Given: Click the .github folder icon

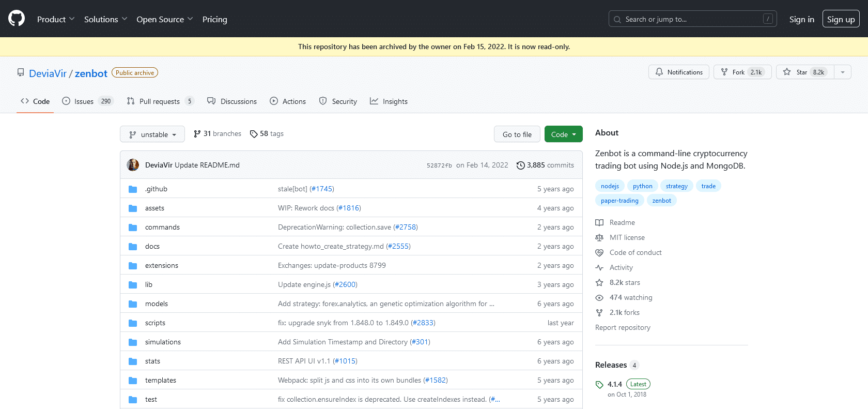Looking at the screenshot, I should pos(133,189).
